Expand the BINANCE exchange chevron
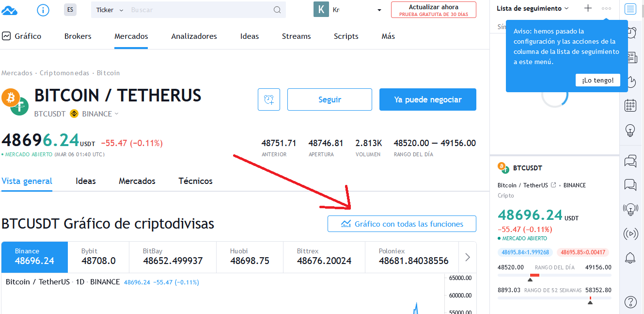 (116, 114)
